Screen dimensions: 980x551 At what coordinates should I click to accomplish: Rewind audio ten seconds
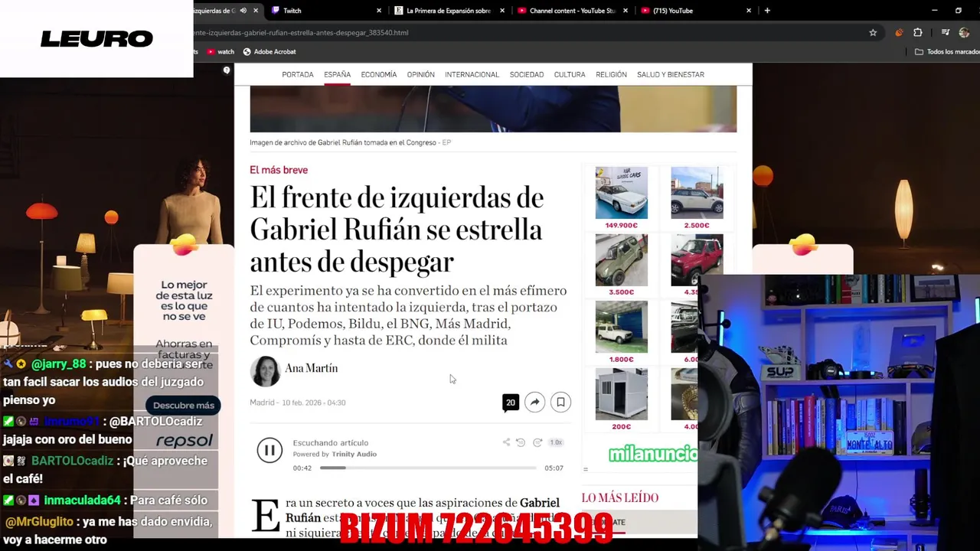point(521,442)
